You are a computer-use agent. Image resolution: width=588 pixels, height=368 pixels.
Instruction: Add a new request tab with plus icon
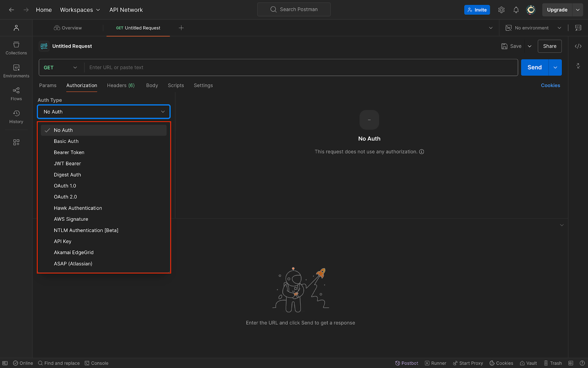[x=181, y=28]
